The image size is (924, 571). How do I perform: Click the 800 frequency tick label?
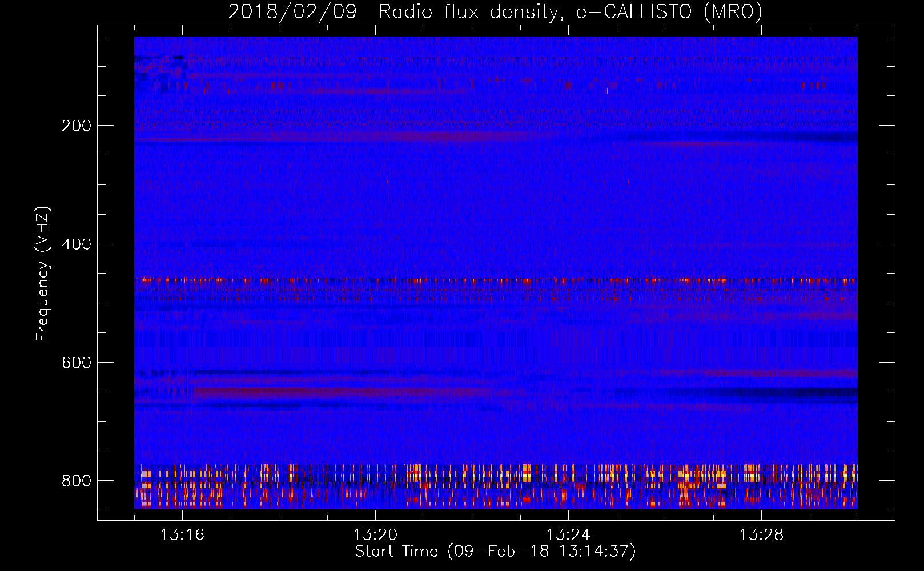[76, 481]
